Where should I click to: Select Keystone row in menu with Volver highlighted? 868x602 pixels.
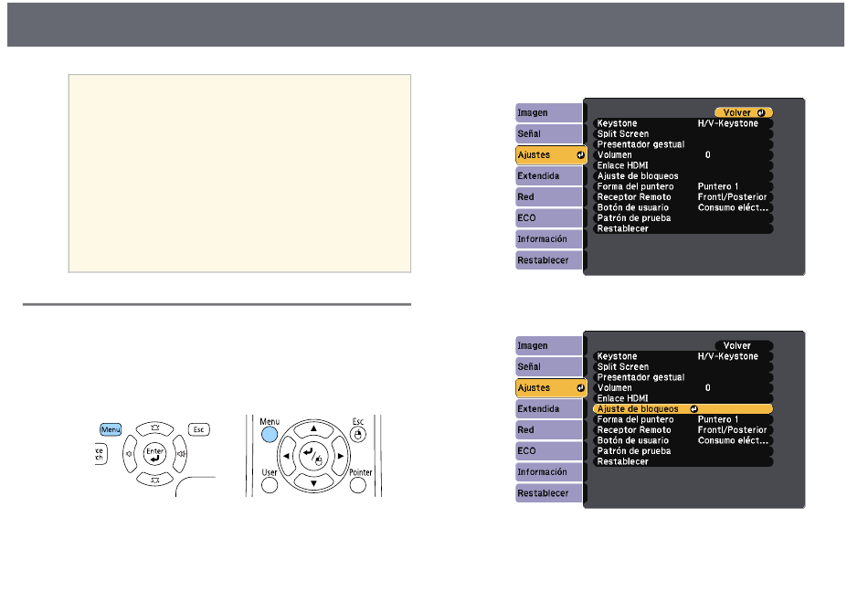[x=683, y=123]
